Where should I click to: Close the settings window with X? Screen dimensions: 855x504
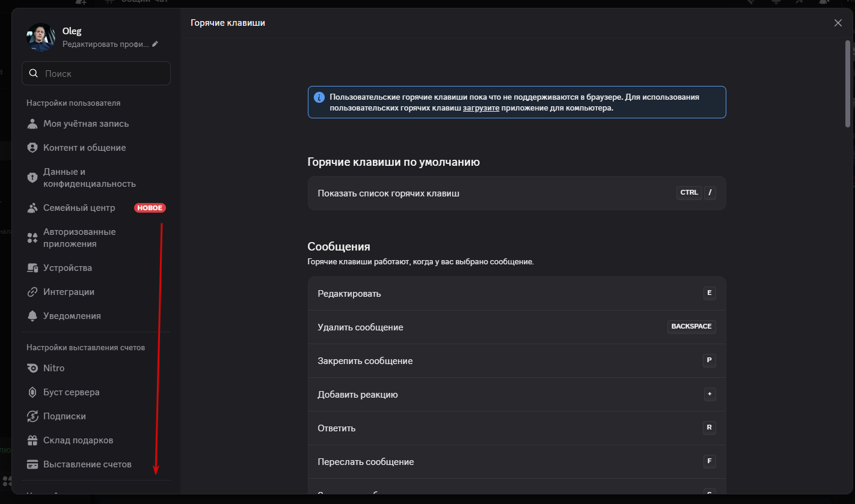pyautogui.click(x=838, y=23)
